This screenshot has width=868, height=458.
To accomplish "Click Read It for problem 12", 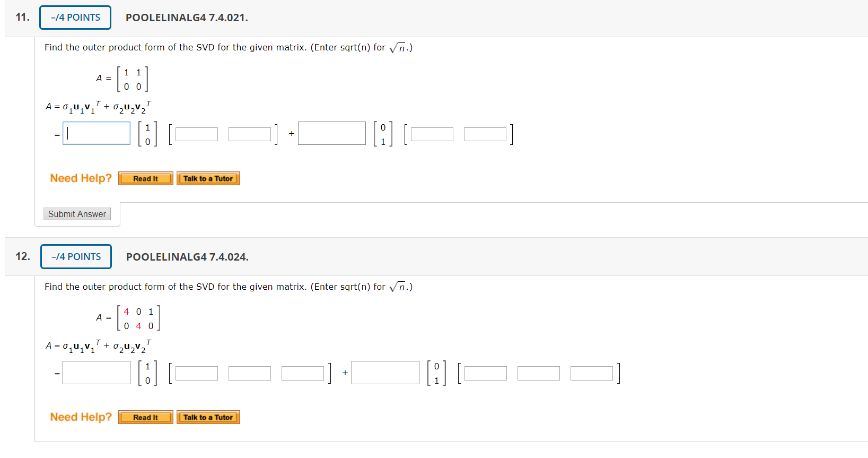I will (145, 417).
